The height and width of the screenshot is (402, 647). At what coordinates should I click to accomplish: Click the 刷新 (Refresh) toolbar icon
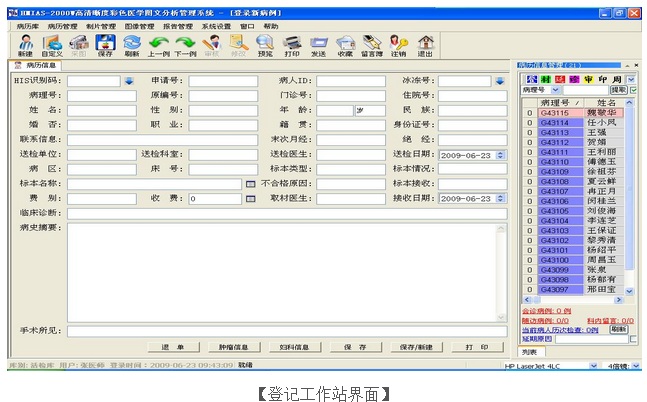pos(132,43)
